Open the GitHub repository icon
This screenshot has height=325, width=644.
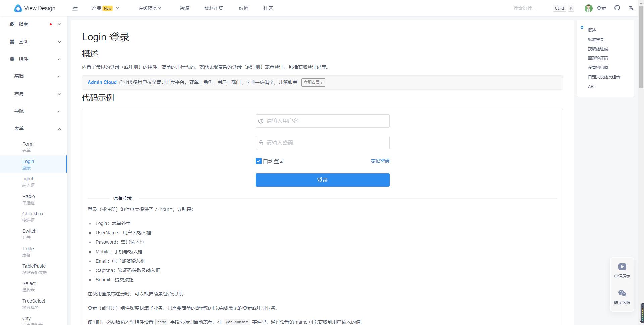(617, 8)
